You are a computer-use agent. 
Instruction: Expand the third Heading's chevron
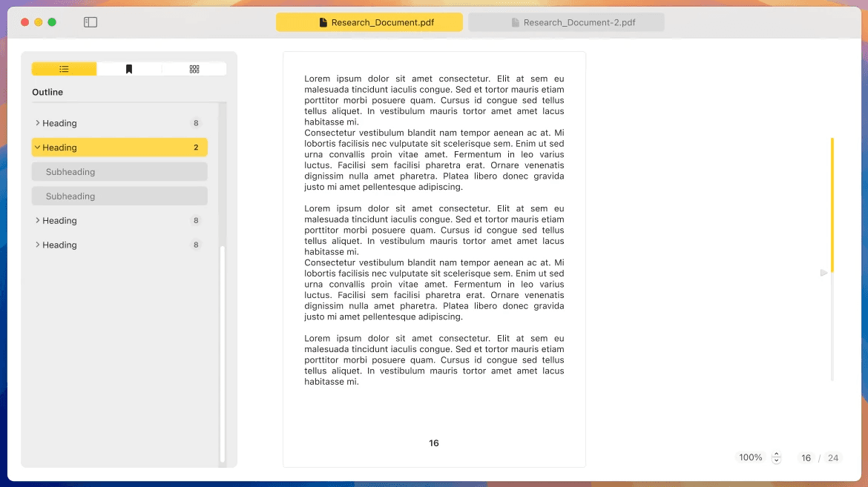pyautogui.click(x=37, y=220)
